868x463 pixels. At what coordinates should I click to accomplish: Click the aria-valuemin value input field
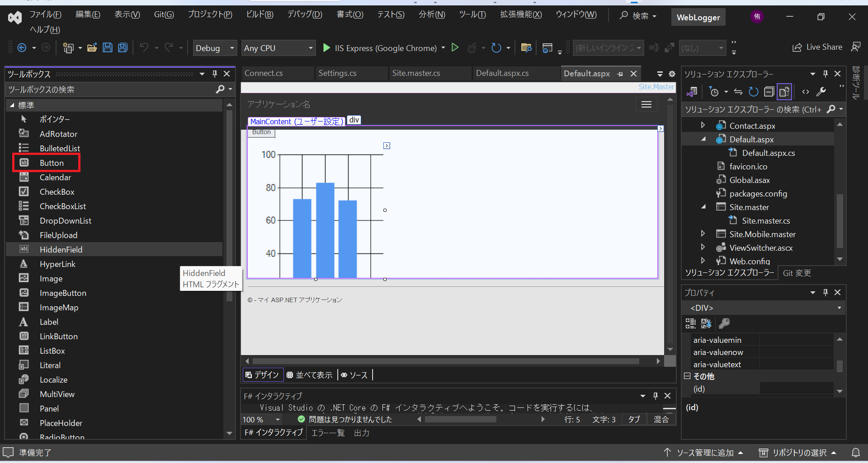tap(797, 340)
